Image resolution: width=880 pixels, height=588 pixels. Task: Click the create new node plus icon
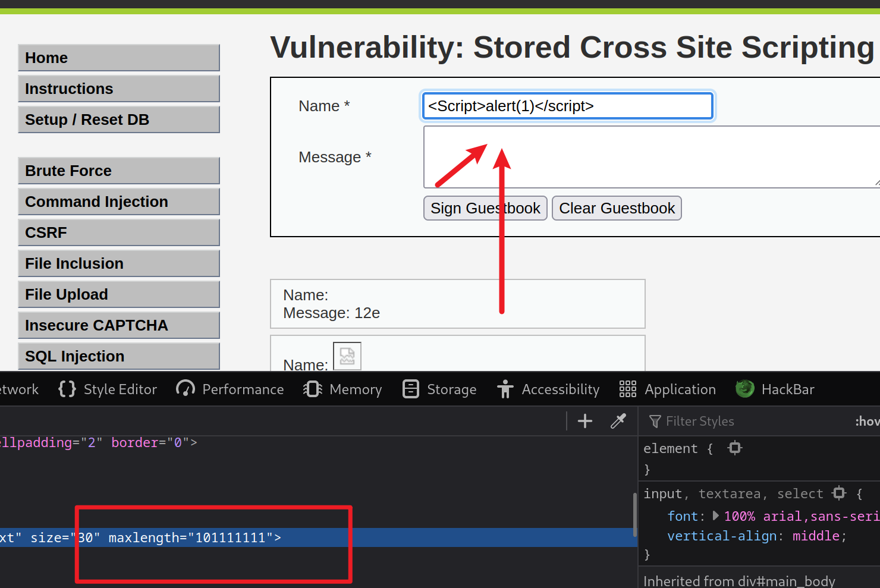coord(585,421)
